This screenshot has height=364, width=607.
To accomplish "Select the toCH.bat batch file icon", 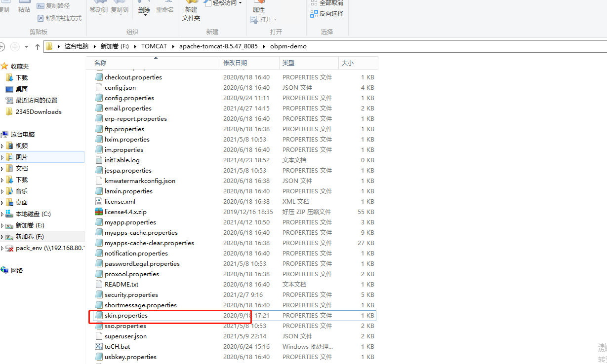I will pos(99,347).
